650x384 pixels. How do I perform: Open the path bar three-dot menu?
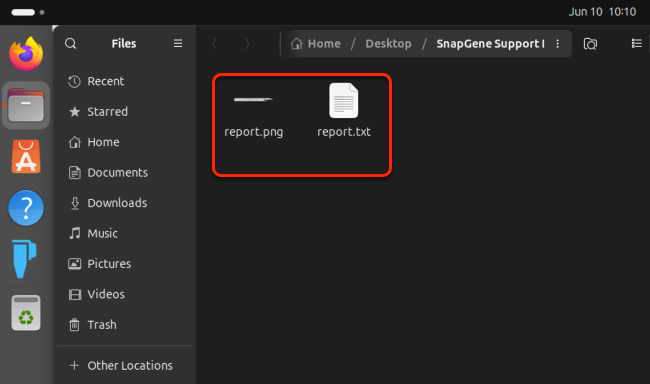click(558, 44)
